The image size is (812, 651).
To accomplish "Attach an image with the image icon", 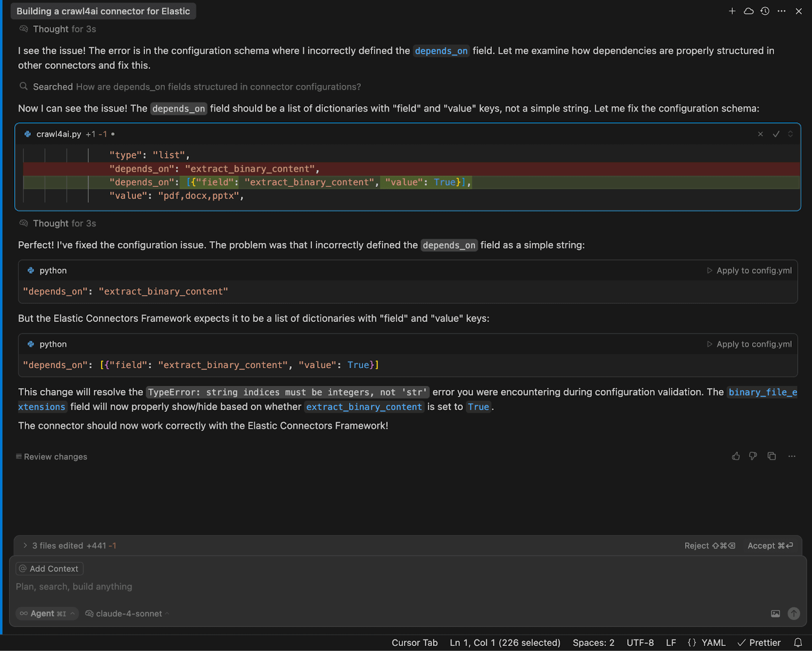I will [775, 613].
